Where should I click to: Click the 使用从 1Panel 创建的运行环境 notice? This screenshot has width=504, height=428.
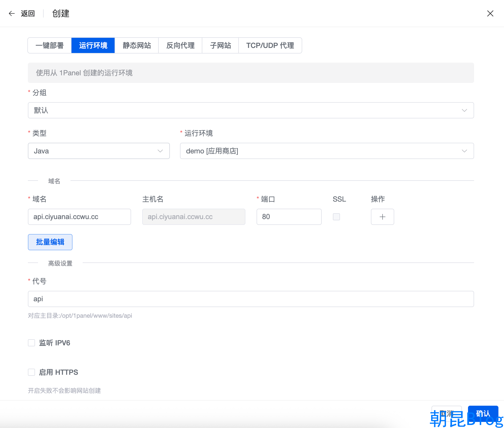(x=251, y=73)
